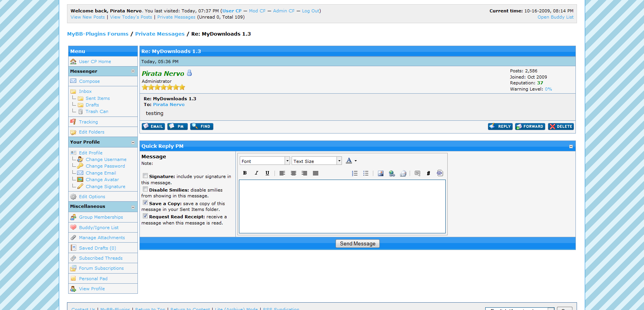The height and width of the screenshot is (310, 644).
Task: Open Change Signature page
Action: 105,187
